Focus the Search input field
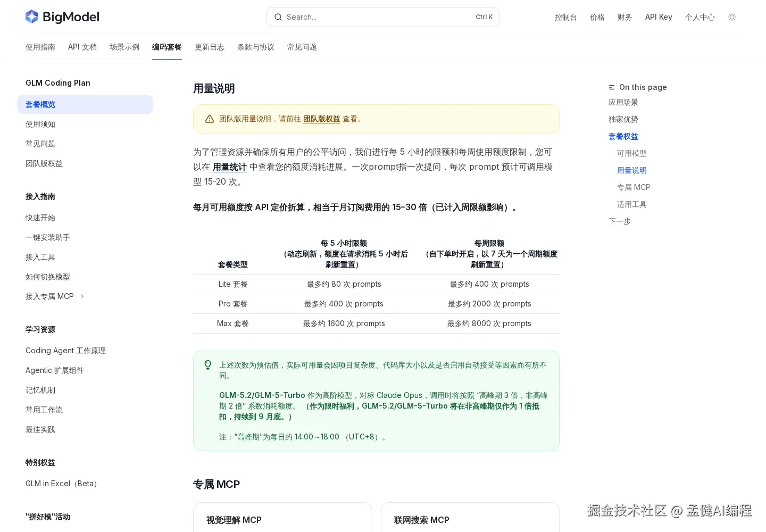 click(382, 17)
